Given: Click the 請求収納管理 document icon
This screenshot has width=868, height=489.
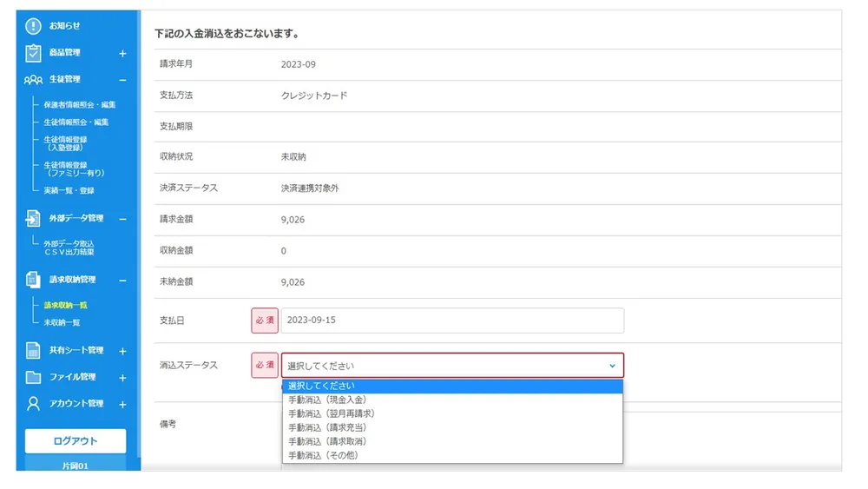Looking at the screenshot, I should pyautogui.click(x=33, y=280).
